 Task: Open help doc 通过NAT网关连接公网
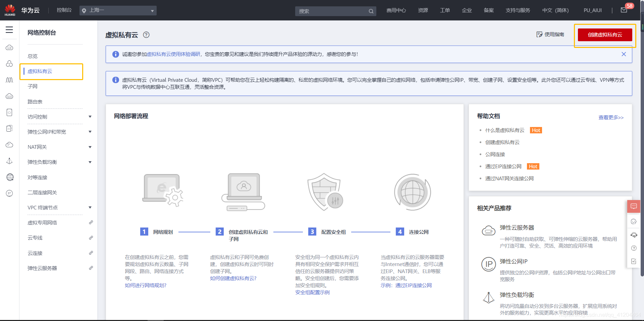509,179
